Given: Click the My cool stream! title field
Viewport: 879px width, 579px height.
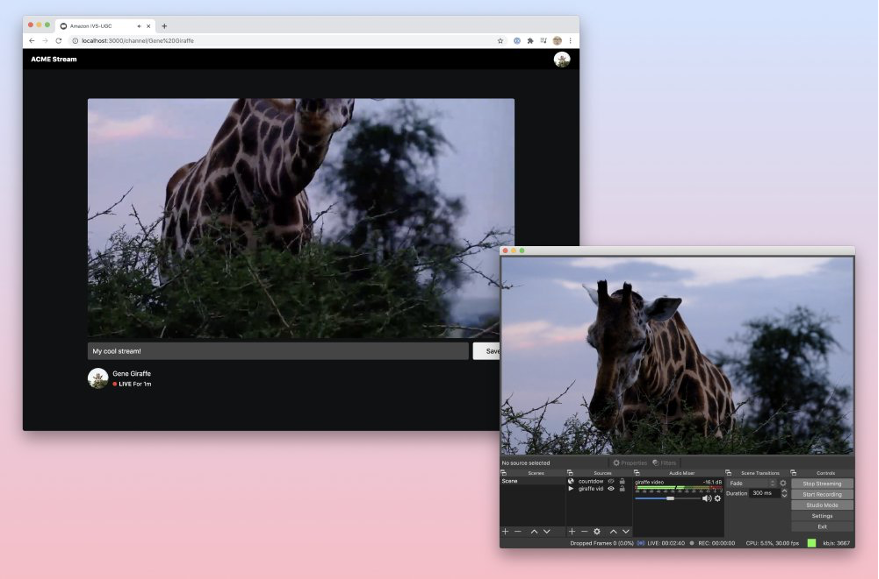Looking at the screenshot, I should (x=270, y=350).
